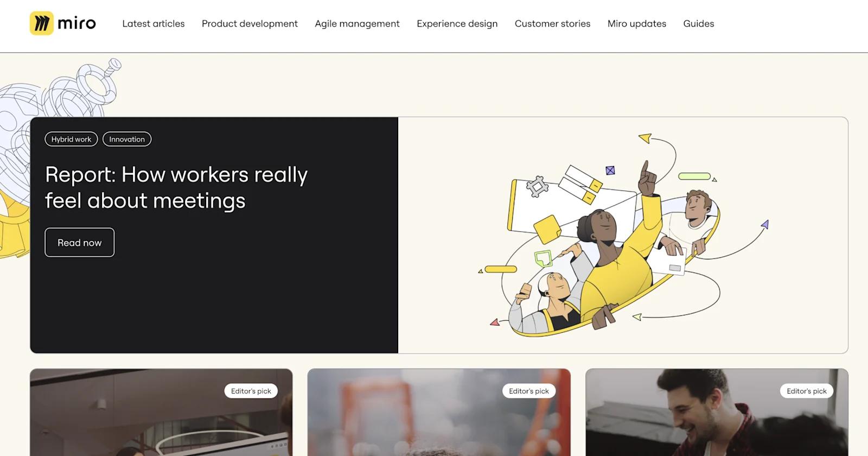
Task: Open the Latest articles section
Action: pos(154,24)
